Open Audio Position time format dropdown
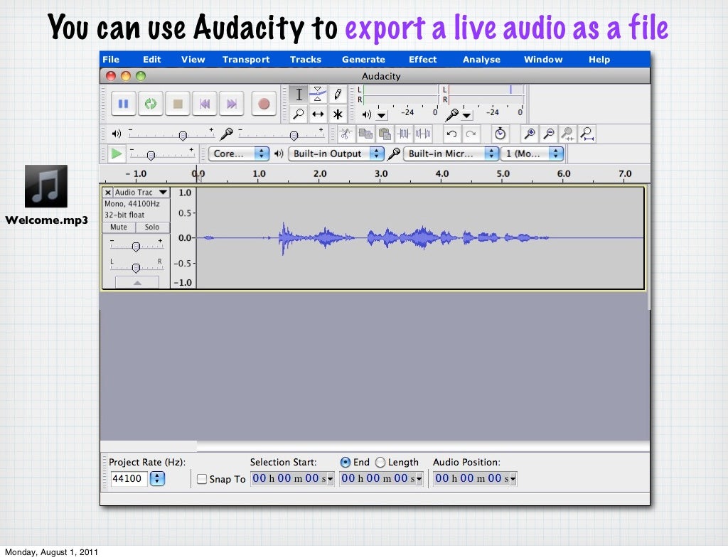Image resolution: width=728 pixels, height=560 pixels. pyautogui.click(x=513, y=479)
